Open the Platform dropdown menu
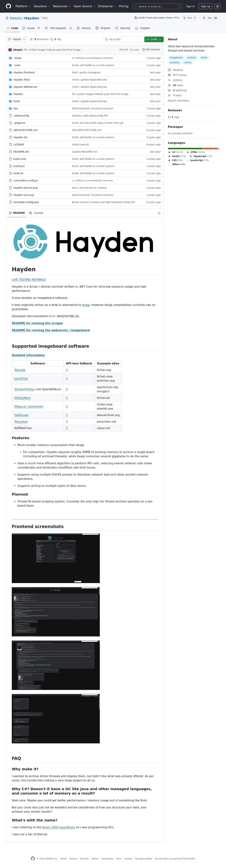Screen dimensions: 226x868 point(23,6)
